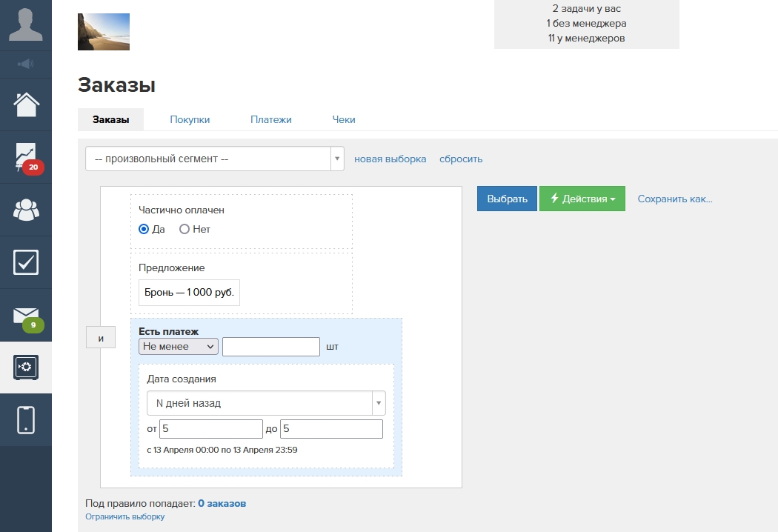This screenshot has height=532, width=778.
Task: Switch to the 'Покупки' tab
Action: click(190, 119)
